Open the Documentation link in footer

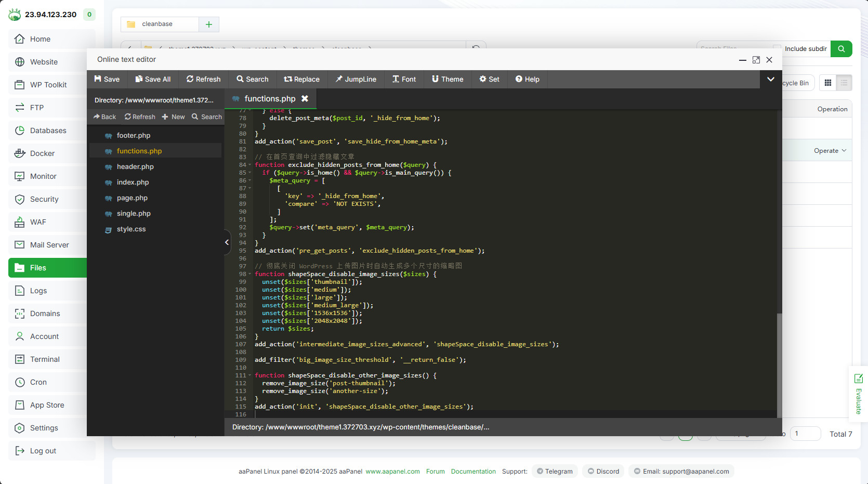click(x=473, y=472)
